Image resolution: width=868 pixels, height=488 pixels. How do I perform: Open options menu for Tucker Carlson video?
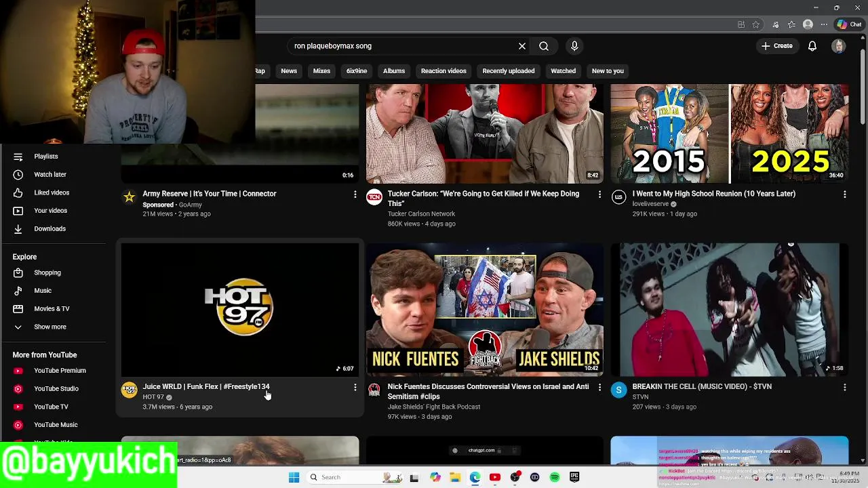coord(599,195)
